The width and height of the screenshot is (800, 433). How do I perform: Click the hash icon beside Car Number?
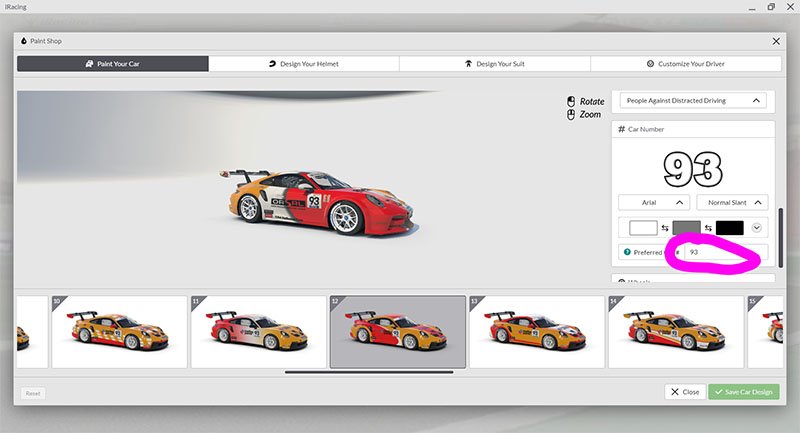[x=621, y=129]
